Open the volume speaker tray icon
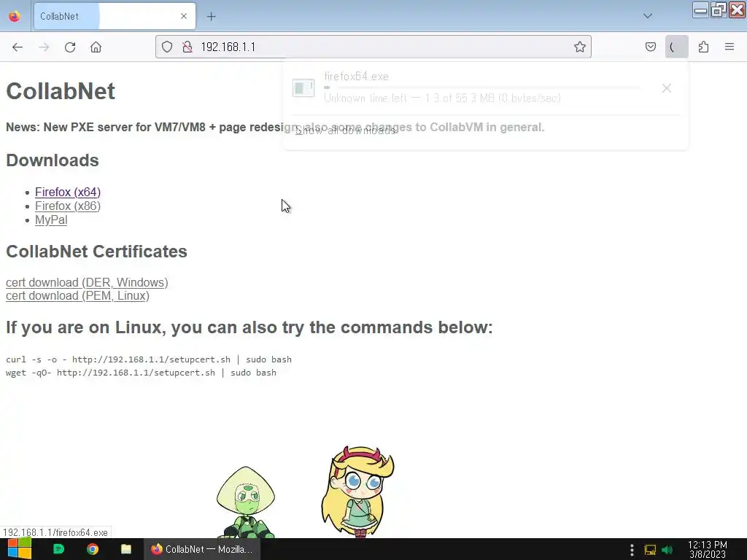This screenshot has height=560, width=747. (x=667, y=550)
